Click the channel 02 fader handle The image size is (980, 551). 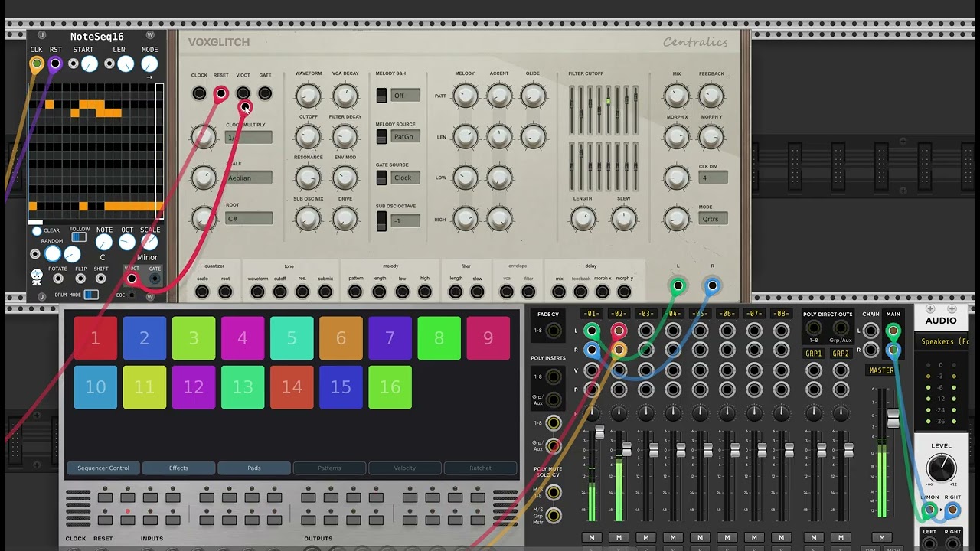click(627, 449)
